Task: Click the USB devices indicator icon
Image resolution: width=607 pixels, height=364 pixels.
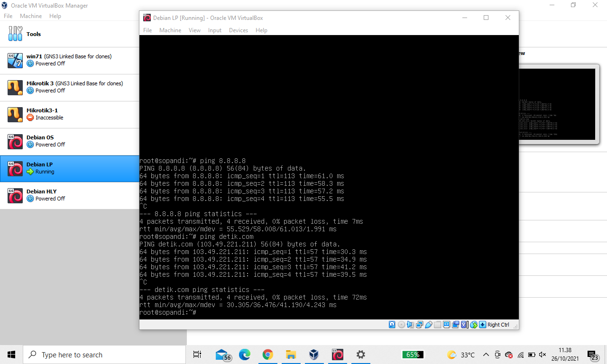Action: click(x=428, y=325)
